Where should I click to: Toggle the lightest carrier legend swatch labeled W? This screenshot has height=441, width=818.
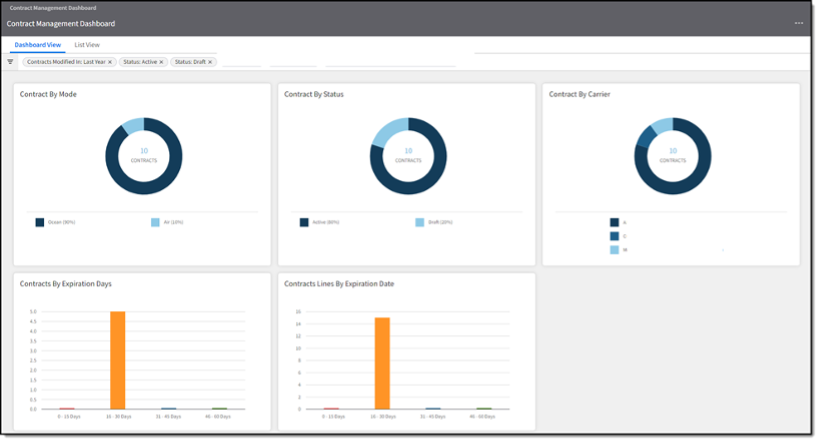[x=614, y=250]
